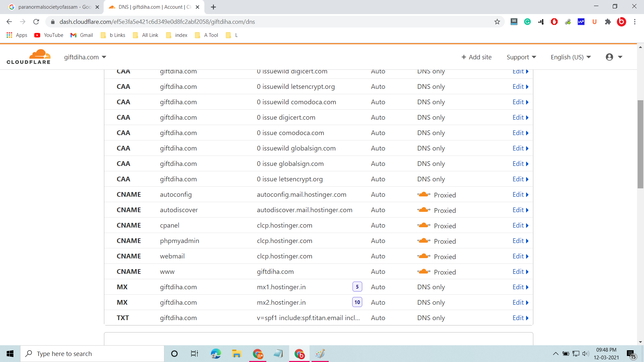Open Microsoft Edge from the taskbar
Viewport: 644px width, 362px height.
click(x=216, y=354)
